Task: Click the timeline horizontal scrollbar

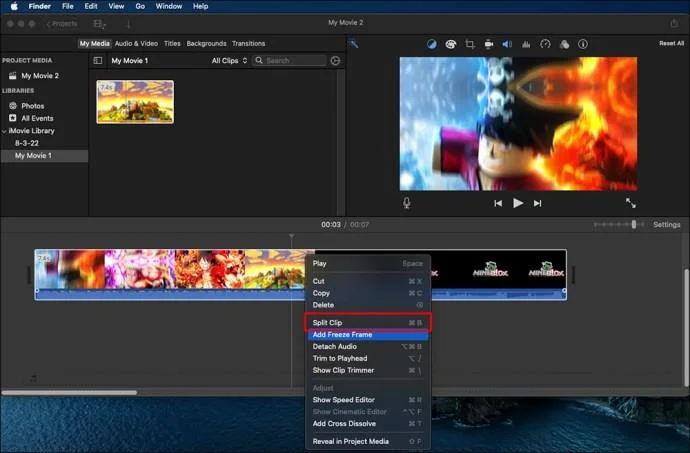Action: click(69, 392)
